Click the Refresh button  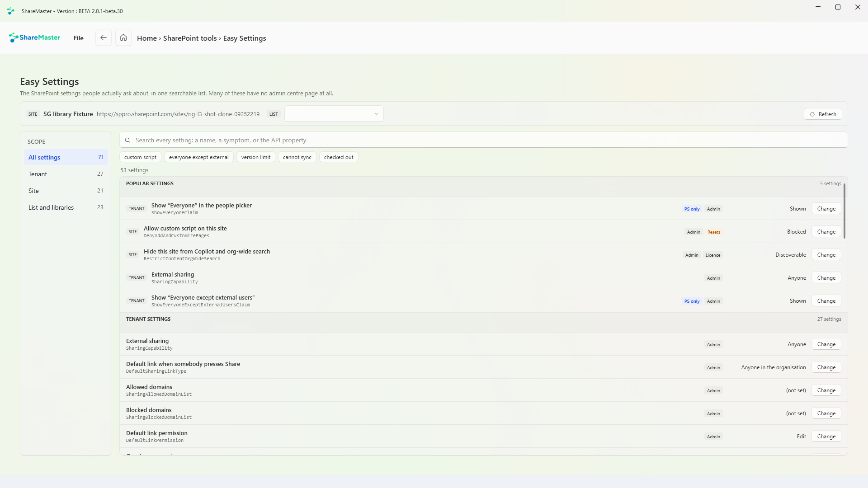click(x=823, y=114)
